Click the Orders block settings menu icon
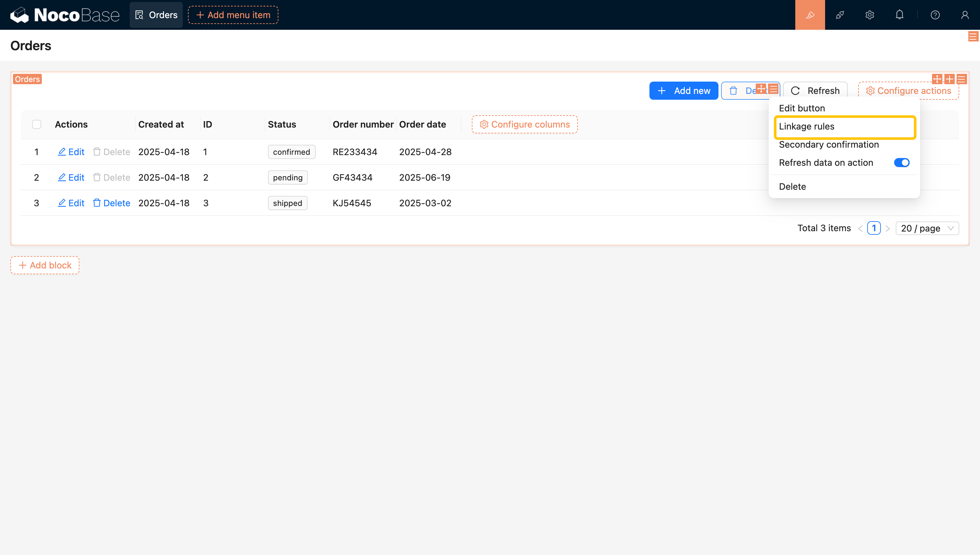The height and width of the screenshot is (555, 980). [961, 79]
